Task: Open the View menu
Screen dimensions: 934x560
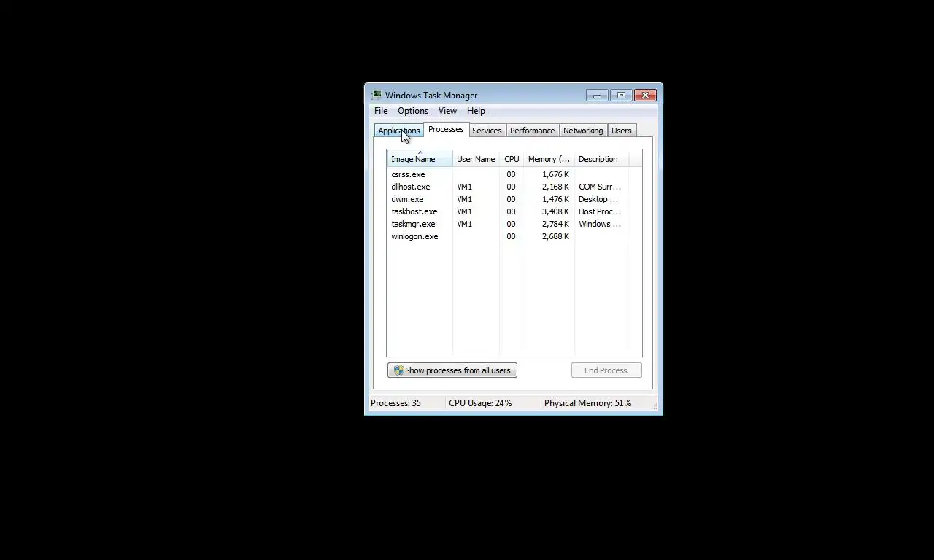Action: pyautogui.click(x=447, y=111)
